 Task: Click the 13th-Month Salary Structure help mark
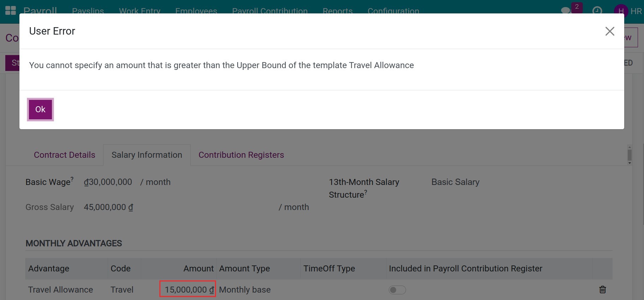pyautogui.click(x=366, y=192)
